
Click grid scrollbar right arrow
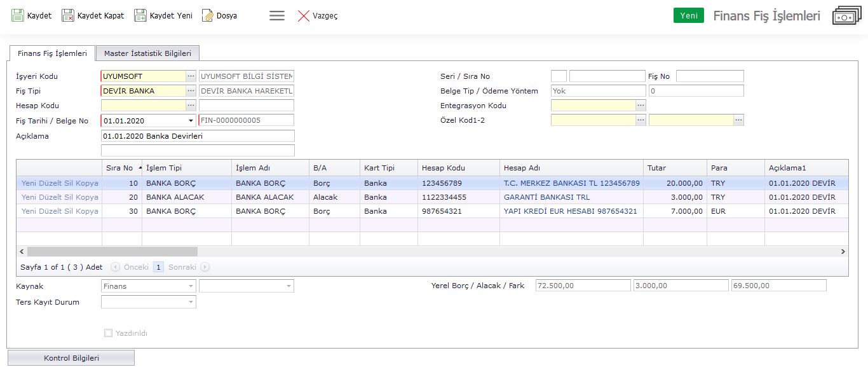(843, 252)
